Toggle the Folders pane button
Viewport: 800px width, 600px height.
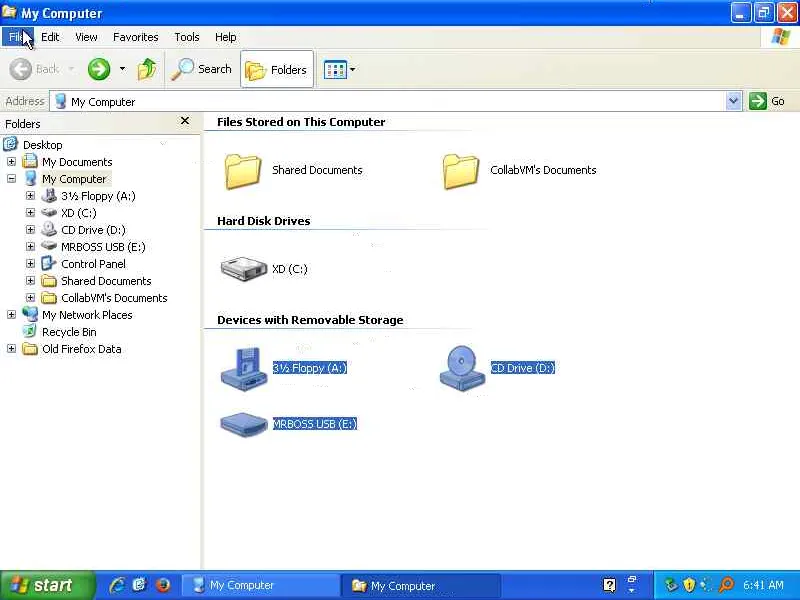click(x=277, y=69)
